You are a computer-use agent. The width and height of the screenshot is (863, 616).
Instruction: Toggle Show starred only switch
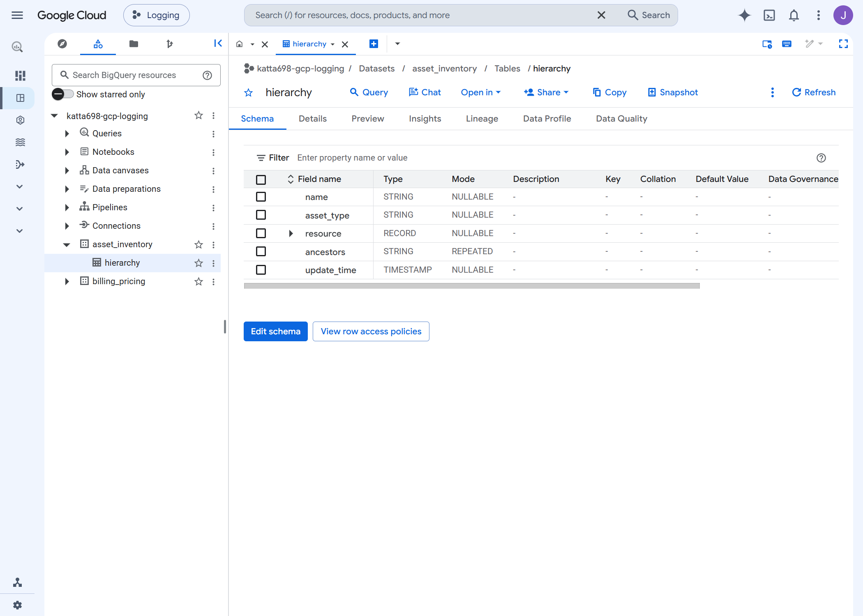[x=62, y=94]
